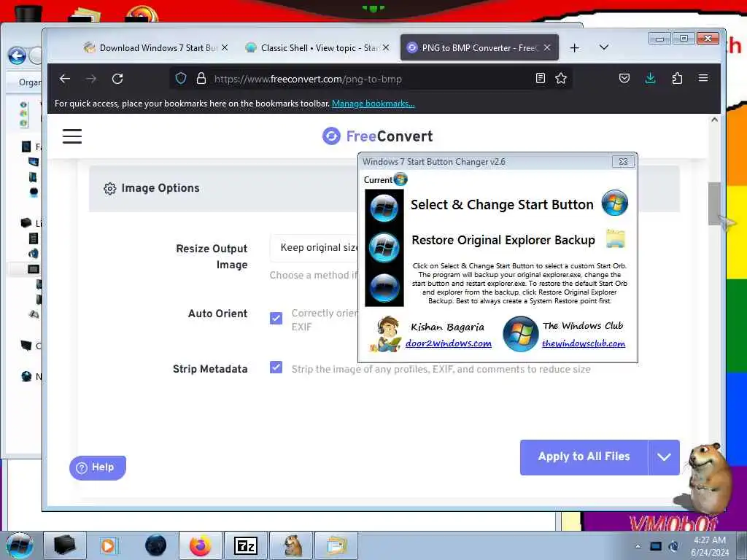Open the extensions puzzle icon
747x560 pixels.
pyautogui.click(x=677, y=78)
